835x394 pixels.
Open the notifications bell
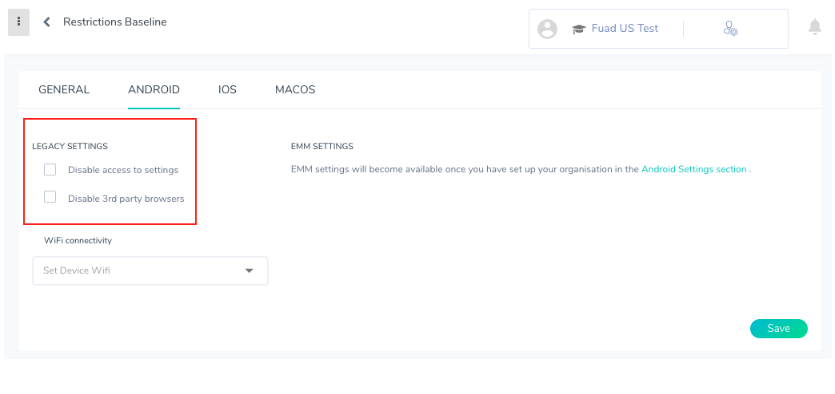click(814, 26)
